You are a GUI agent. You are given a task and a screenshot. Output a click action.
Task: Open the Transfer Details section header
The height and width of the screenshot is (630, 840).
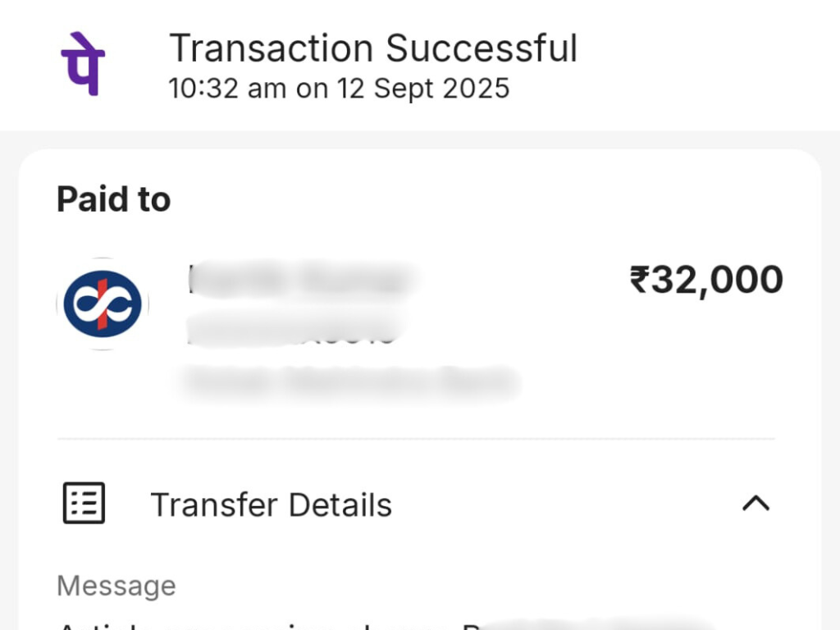272,504
